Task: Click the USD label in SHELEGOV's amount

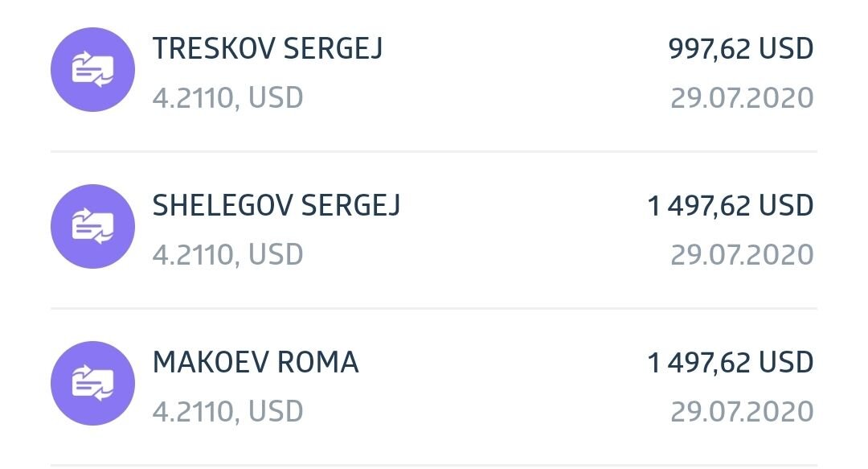Action: 786,206
